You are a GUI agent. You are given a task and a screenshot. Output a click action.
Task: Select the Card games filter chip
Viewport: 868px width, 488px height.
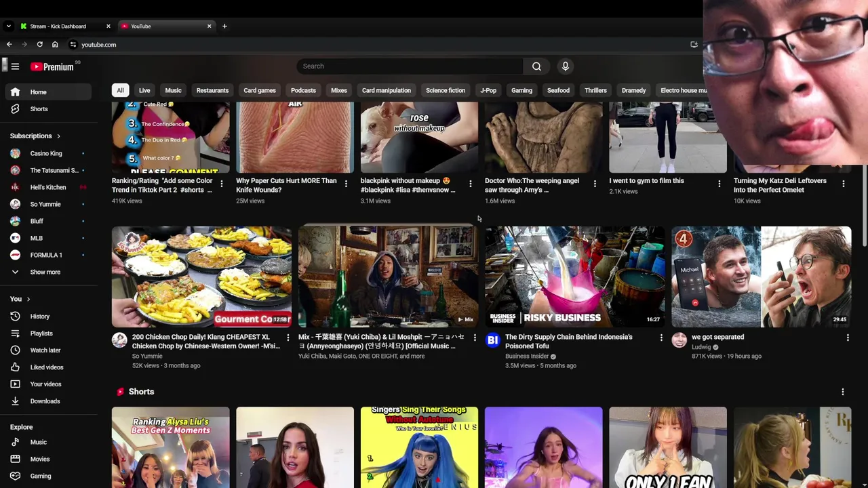[x=260, y=90]
